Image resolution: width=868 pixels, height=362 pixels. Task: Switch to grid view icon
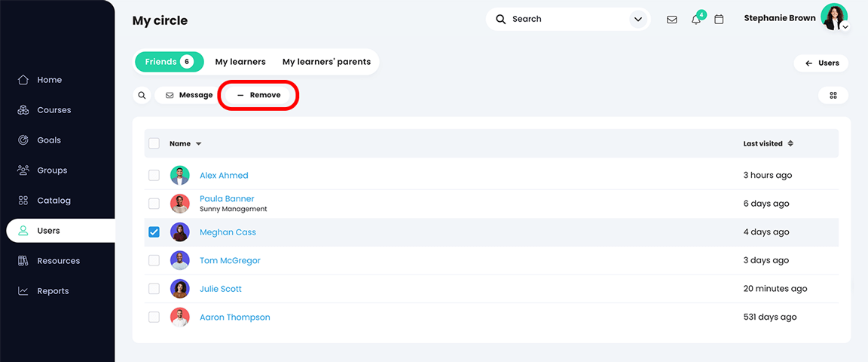(x=833, y=95)
